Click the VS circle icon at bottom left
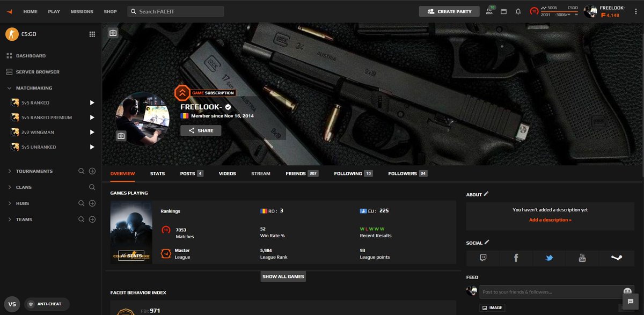The height and width of the screenshot is (315, 644). pyautogui.click(x=12, y=304)
